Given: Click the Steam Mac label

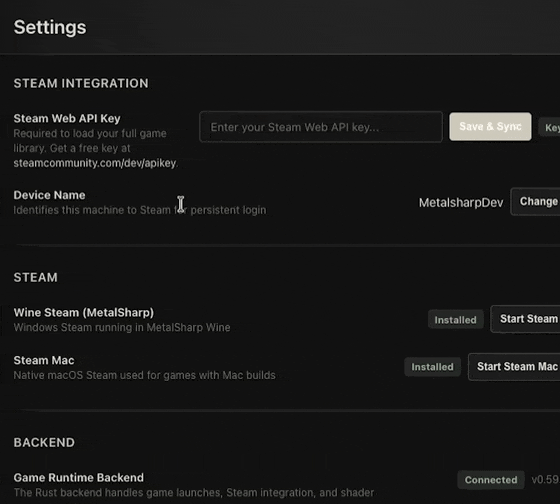Looking at the screenshot, I should 44,360.
